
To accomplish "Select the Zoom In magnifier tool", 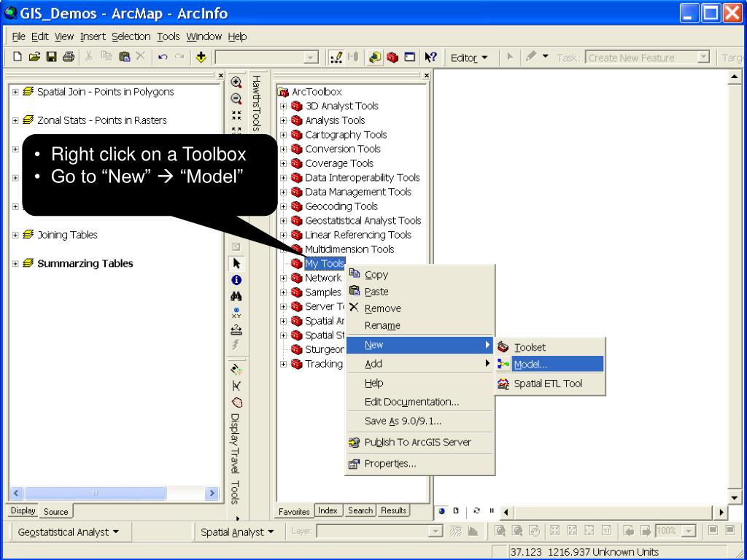I will pyautogui.click(x=236, y=82).
